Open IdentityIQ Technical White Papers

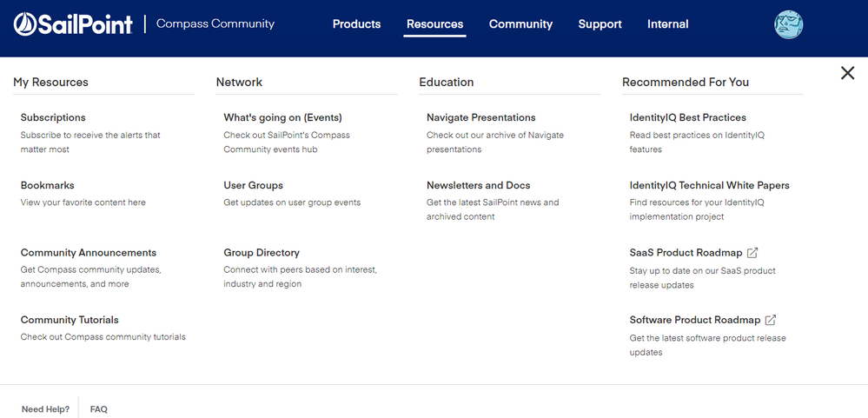pyautogui.click(x=709, y=185)
